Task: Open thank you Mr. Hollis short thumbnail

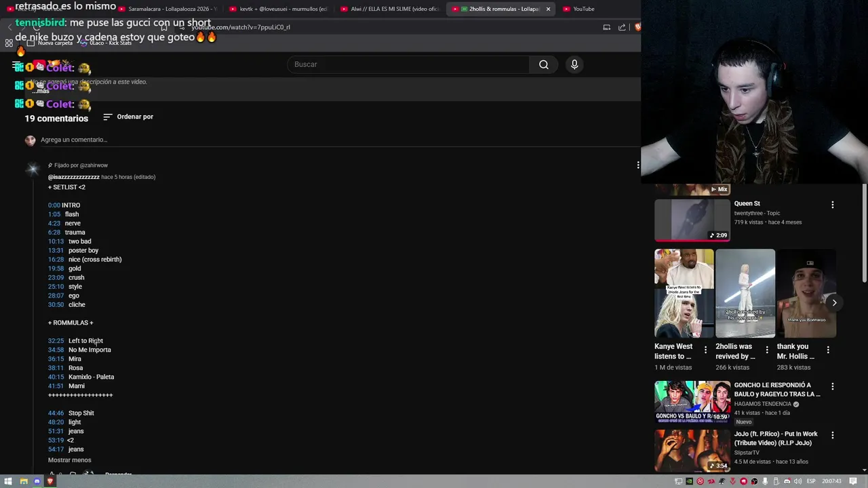Action: pos(806,293)
